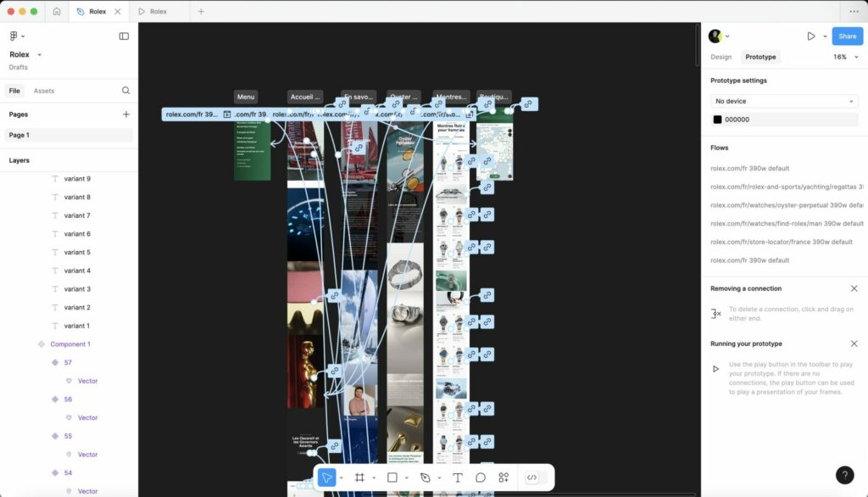868x497 pixels.
Task: Close the Rolex file tab
Action: [117, 11]
